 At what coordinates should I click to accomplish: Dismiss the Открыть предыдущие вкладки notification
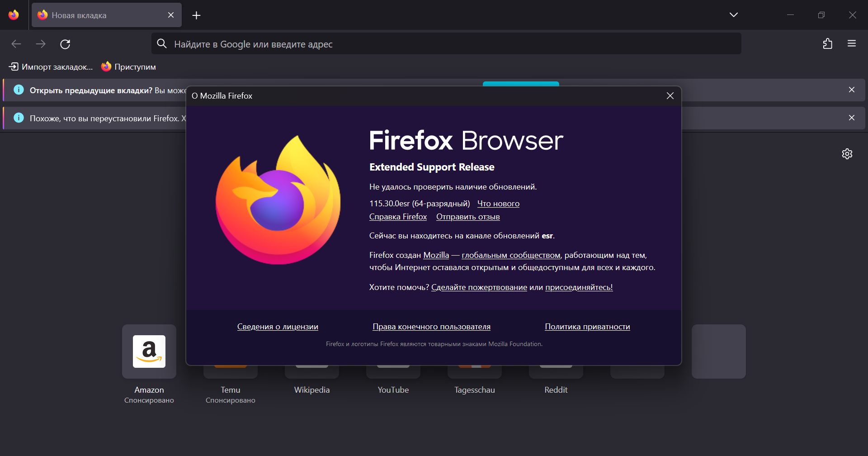coord(852,90)
